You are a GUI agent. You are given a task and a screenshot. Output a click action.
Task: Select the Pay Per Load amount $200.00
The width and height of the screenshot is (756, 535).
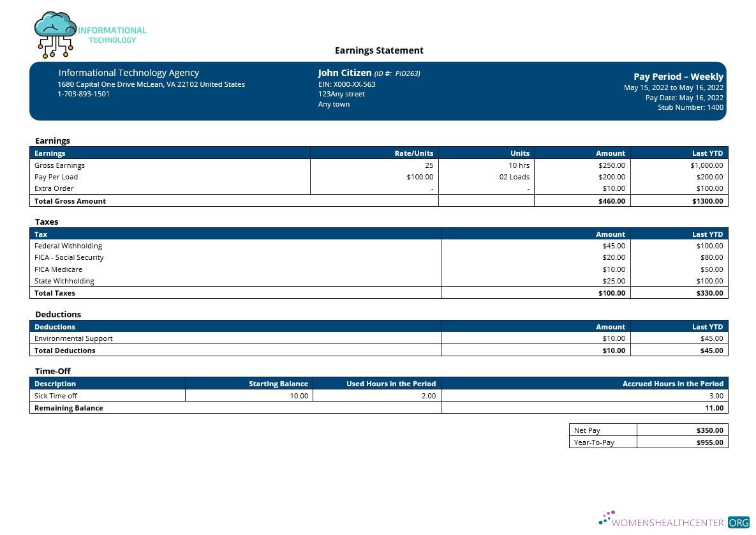613,177
